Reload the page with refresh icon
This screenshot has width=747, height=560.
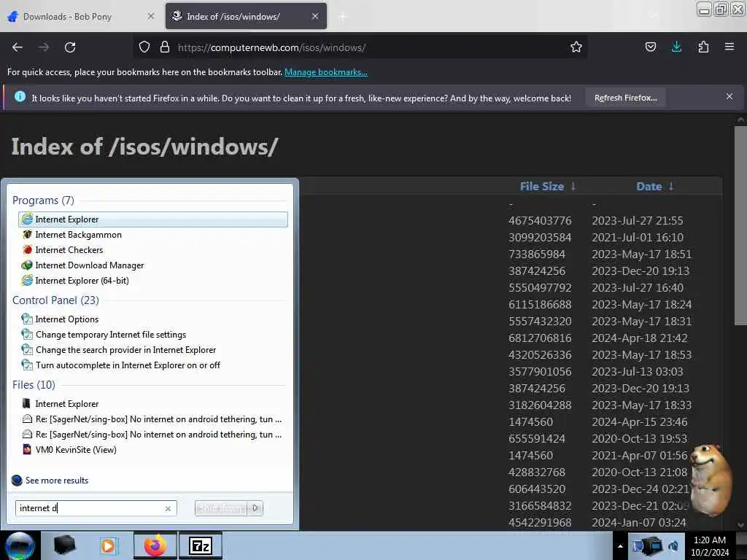[x=70, y=47]
